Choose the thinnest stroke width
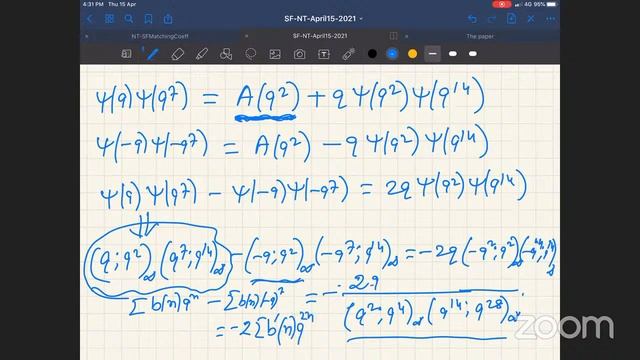 432,53
